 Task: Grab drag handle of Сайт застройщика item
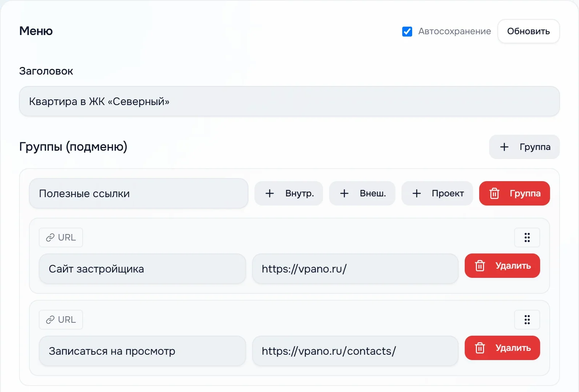(527, 237)
